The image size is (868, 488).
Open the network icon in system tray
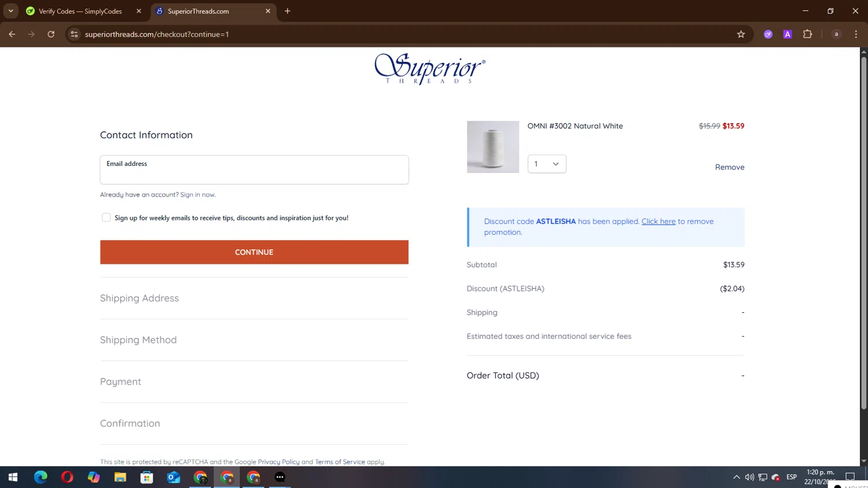point(763,477)
